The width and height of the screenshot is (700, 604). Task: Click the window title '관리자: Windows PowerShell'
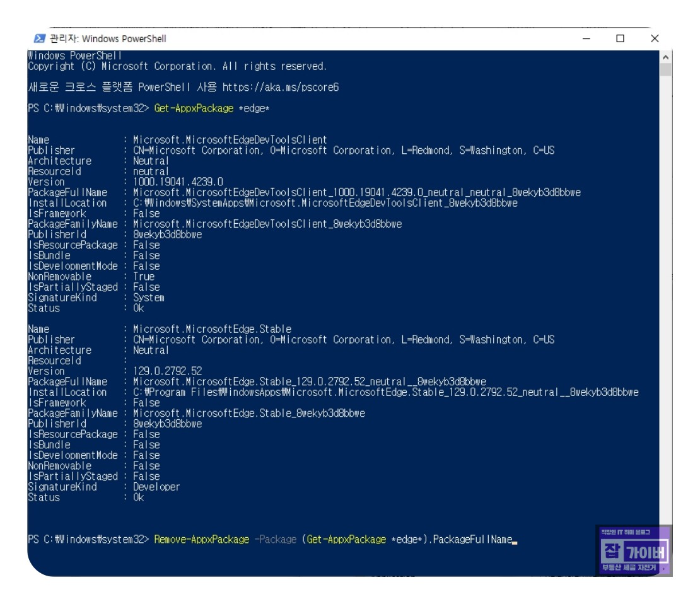pos(108,39)
